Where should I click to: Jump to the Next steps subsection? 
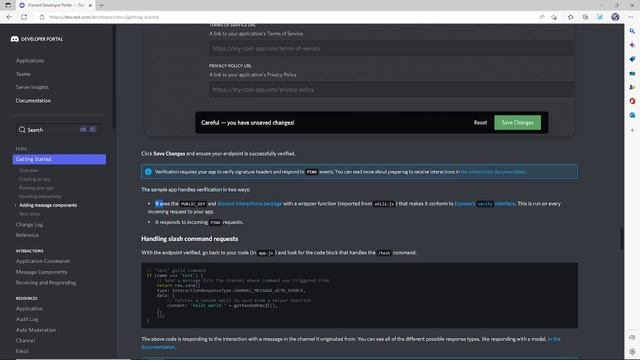pyautogui.click(x=29, y=214)
